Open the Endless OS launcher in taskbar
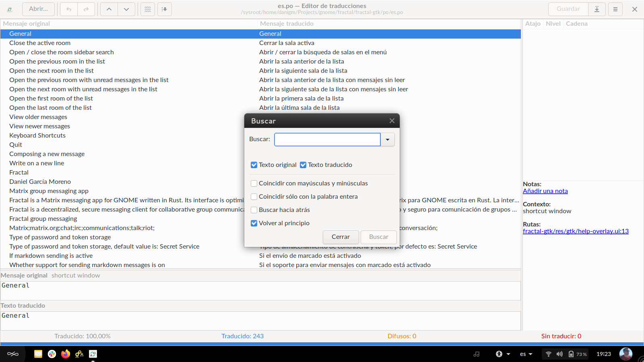The width and height of the screenshot is (644, 362). [x=13, y=354]
